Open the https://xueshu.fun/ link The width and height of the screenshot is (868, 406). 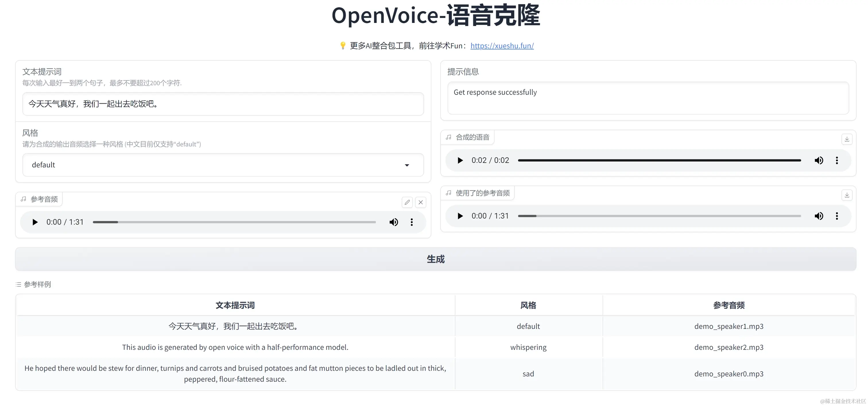pos(502,46)
